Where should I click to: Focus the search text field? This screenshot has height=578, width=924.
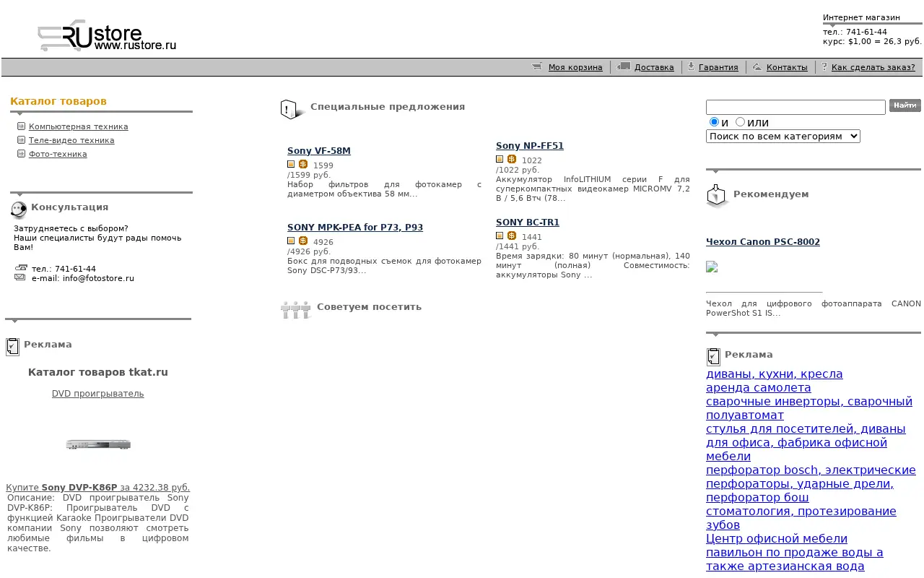point(796,107)
